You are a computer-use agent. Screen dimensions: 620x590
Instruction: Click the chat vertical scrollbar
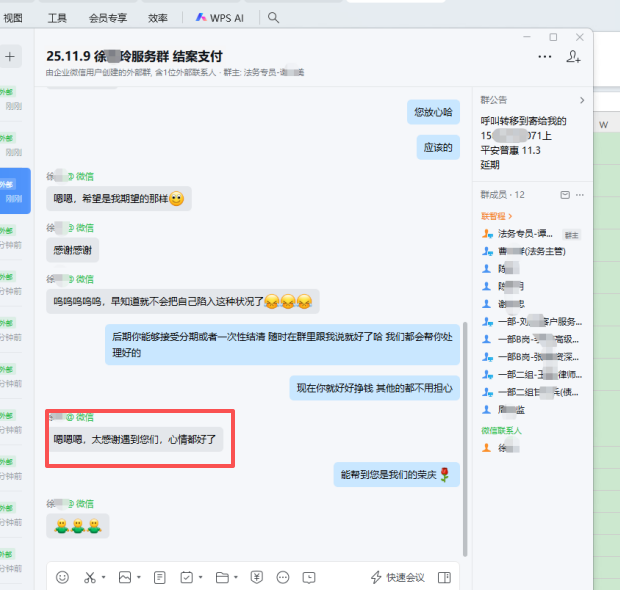(x=465, y=439)
